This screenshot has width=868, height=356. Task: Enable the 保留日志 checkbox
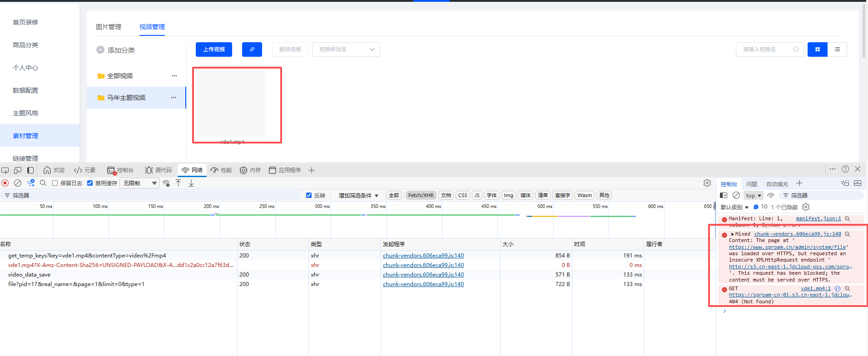click(x=55, y=183)
